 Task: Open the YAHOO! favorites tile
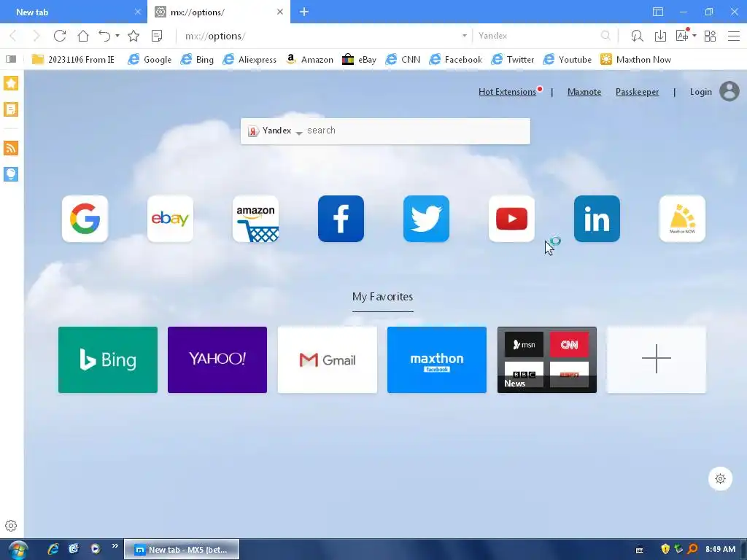217,360
